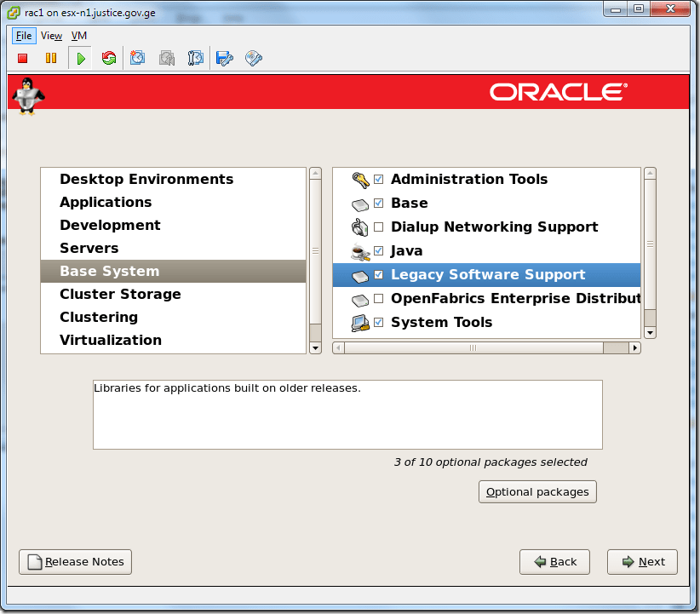
Task: Take a snapshot of the VM
Action: (x=138, y=58)
